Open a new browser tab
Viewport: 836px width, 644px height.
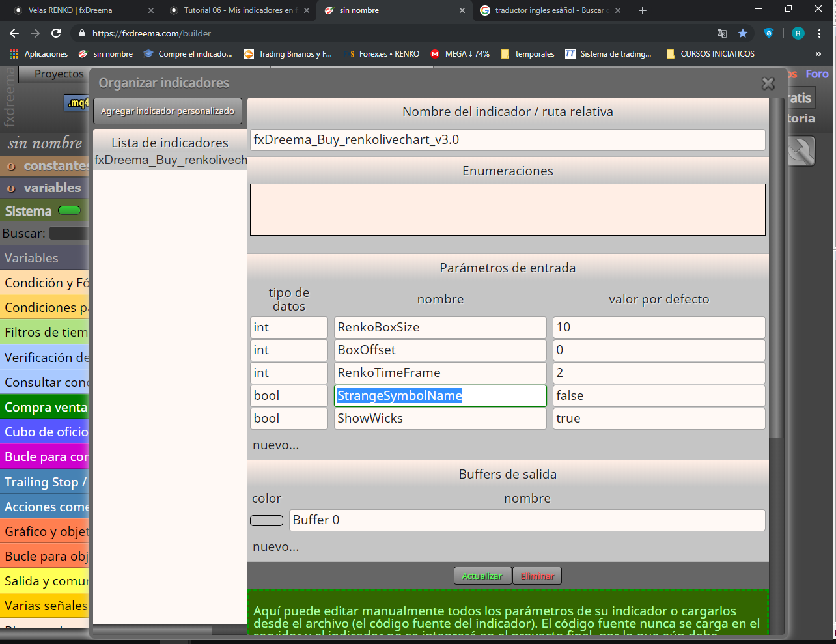point(643,10)
